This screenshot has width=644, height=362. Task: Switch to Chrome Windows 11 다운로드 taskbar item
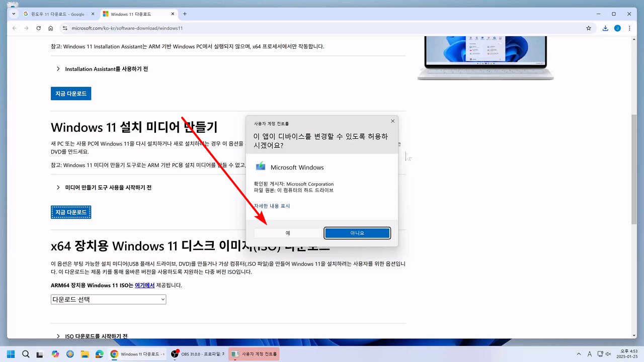pos(137,354)
